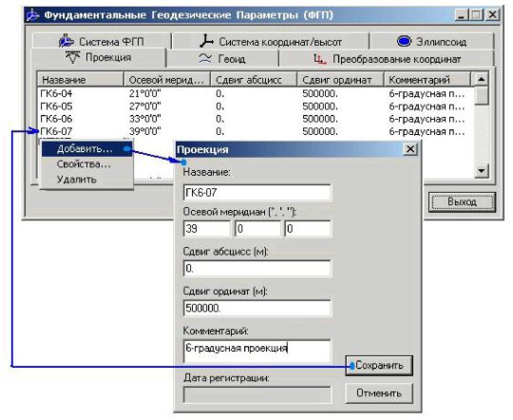Click the Сохранить button

(379, 365)
